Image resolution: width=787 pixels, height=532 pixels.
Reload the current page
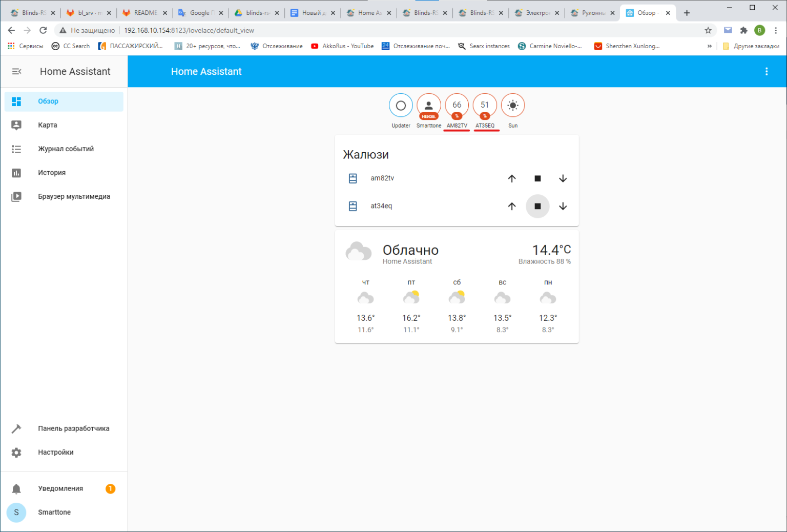43,30
